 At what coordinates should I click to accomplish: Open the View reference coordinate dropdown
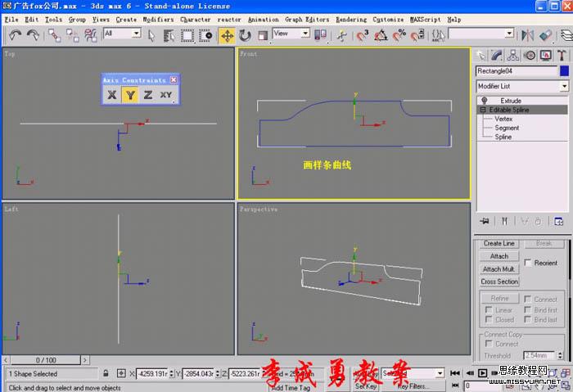point(291,34)
